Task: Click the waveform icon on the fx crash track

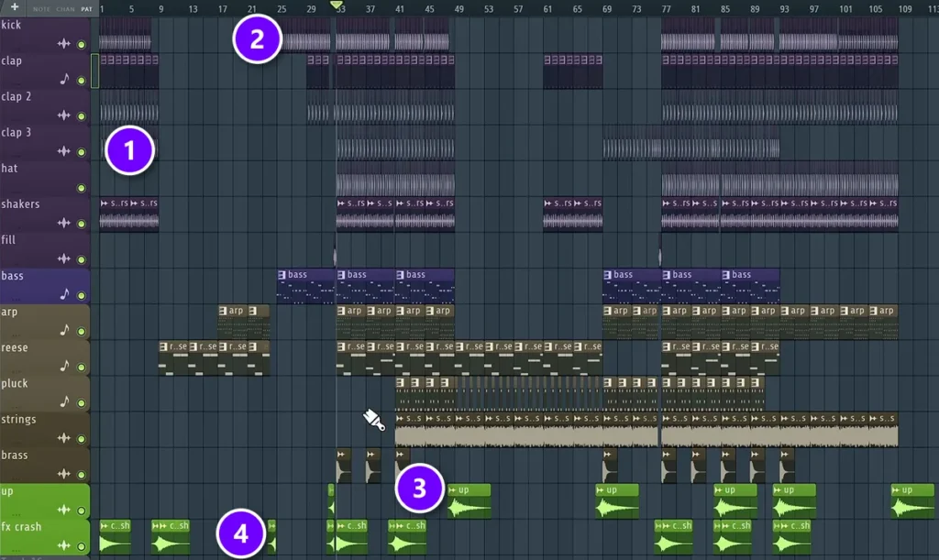Action: coord(63,545)
